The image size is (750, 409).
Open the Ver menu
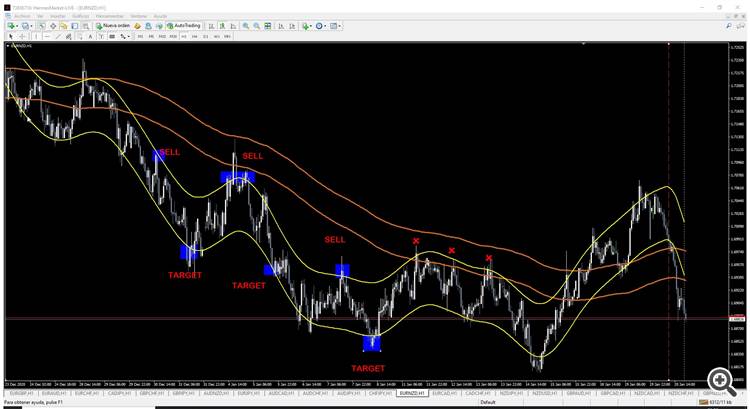click(40, 16)
